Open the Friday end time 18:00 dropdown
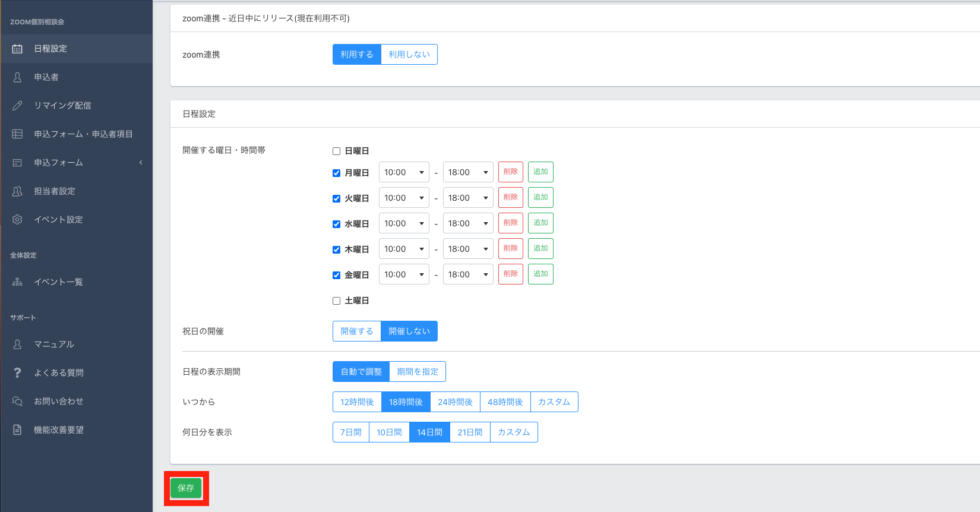The height and width of the screenshot is (512, 980). (x=468, y=274)
